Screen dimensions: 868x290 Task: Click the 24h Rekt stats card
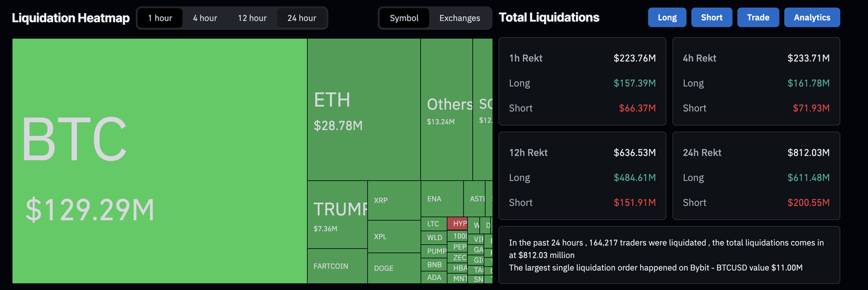pos(756,176)
